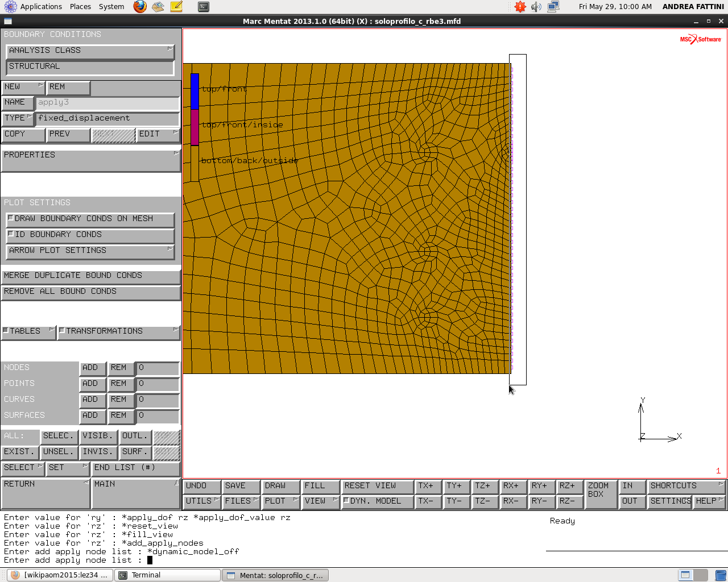Screen dimensions: 728x582
Task: Open Arrow Plot Settings submenu
Action: 90,251
